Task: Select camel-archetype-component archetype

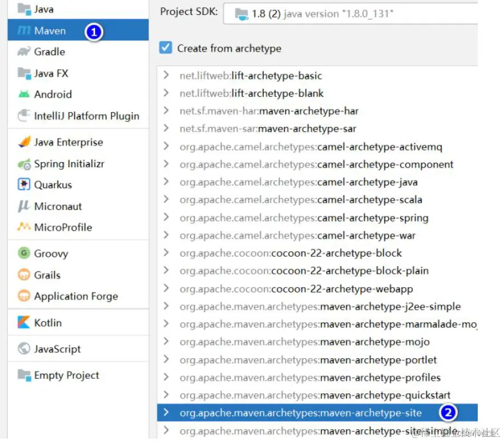Action: click(x=317, y=164)
